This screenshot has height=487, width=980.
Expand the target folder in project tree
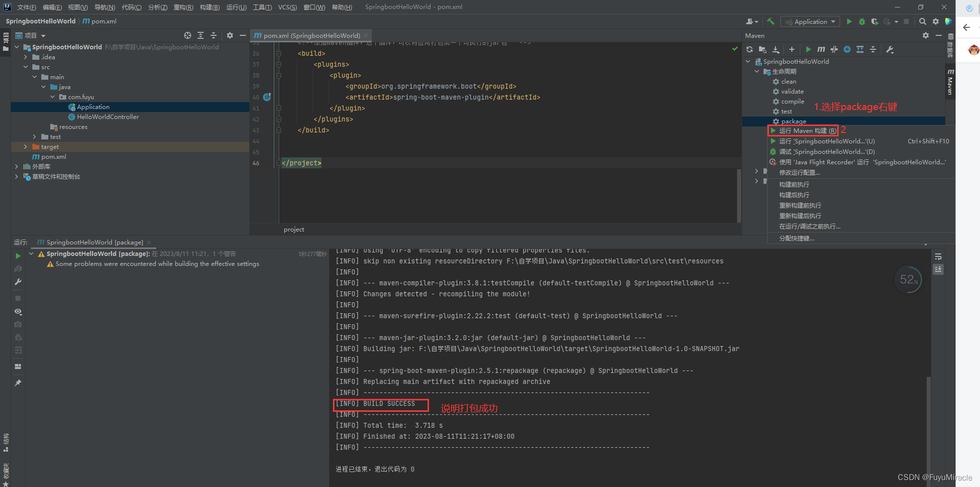25,146
